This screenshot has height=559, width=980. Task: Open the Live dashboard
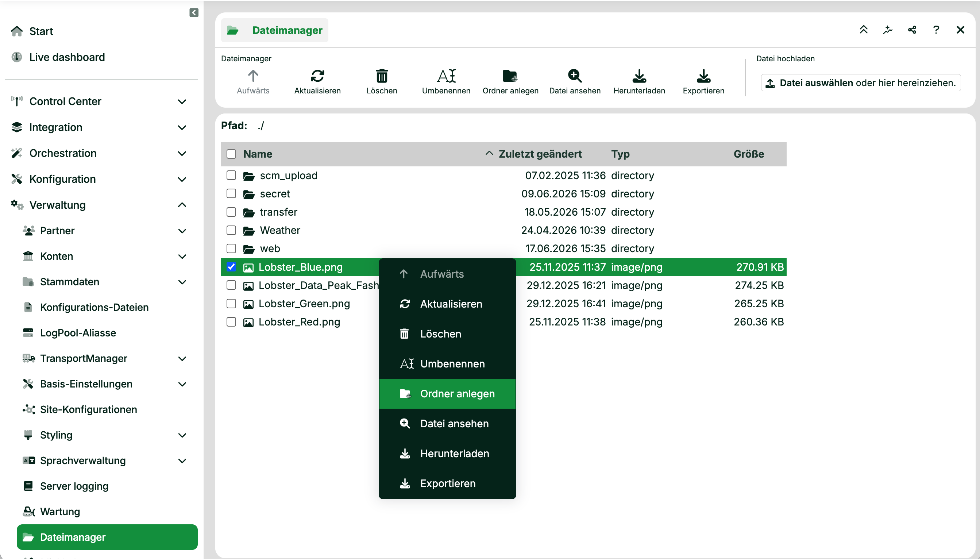[58, 57]
